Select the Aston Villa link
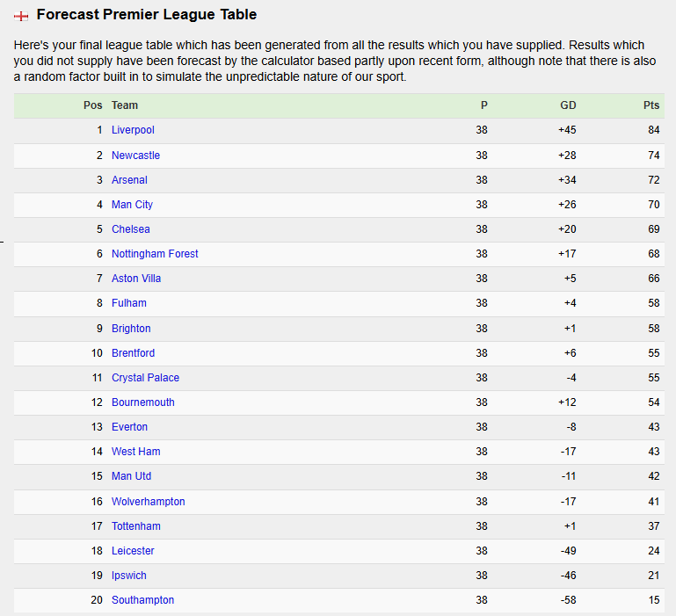This screenshot has width=676, height=616. [x=136, y=278]
